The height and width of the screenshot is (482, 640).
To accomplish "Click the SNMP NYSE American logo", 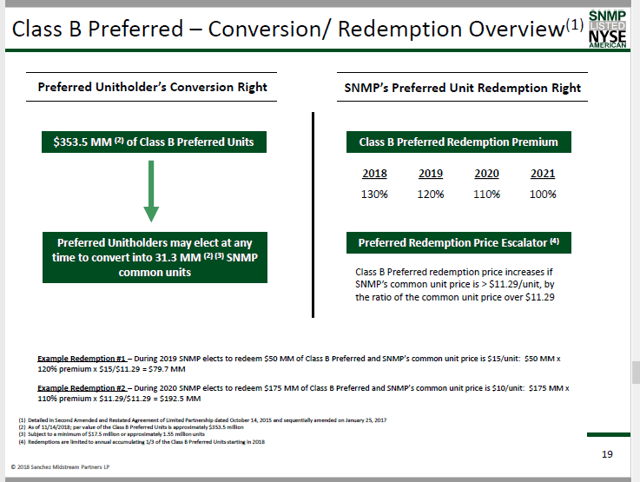I will pos(607,29).
